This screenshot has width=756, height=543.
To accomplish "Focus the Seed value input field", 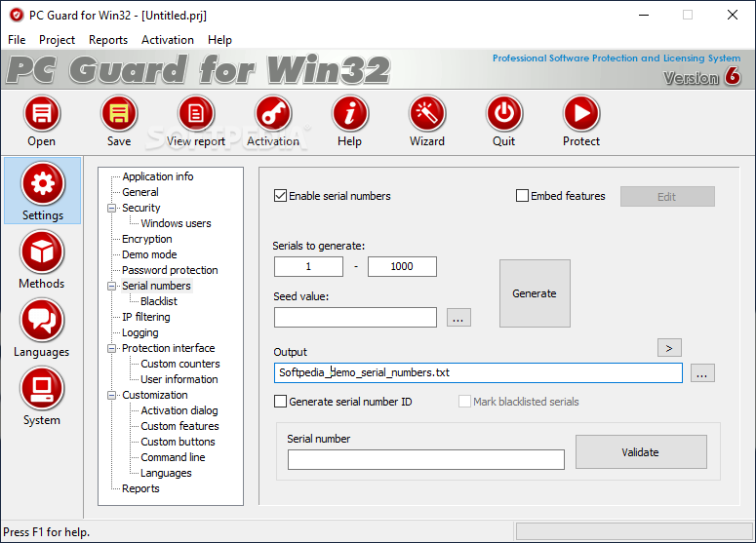I will [355, 318].
